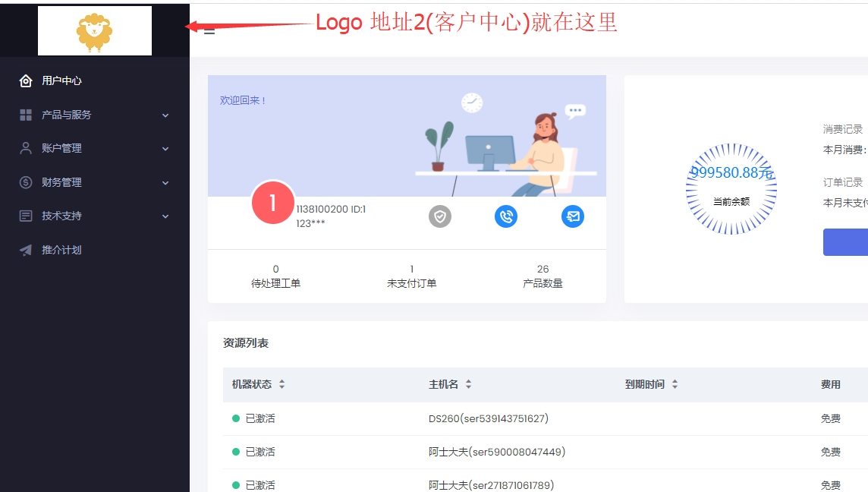
Task: Click the 账户管理 person icon
Action: (x=26, y=148)
